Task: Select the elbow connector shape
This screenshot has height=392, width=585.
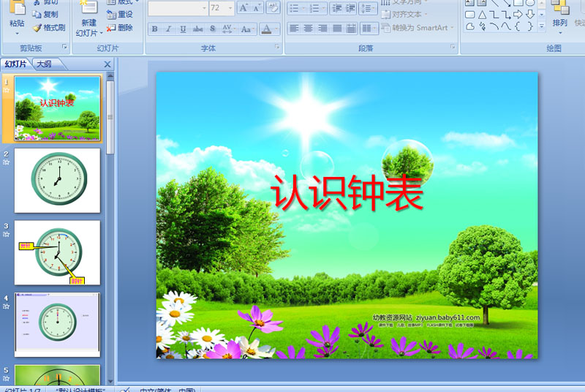Action: (x=494, y=15)
